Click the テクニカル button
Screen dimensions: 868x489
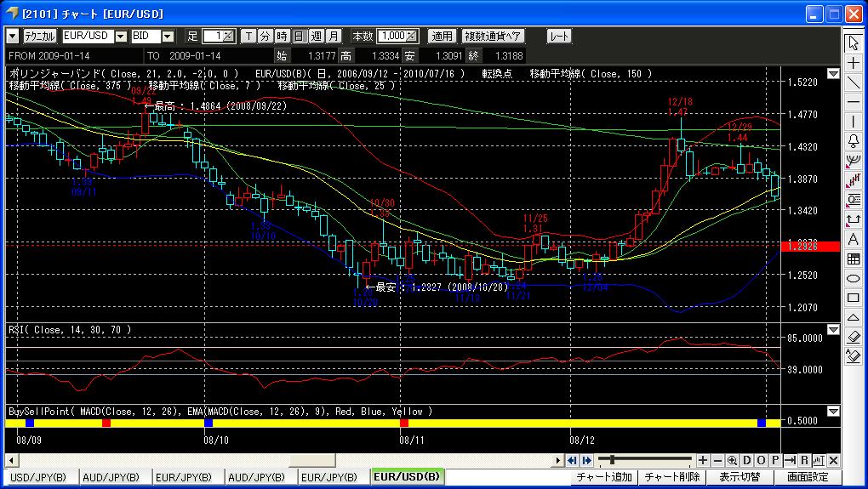tap(39, 37)
